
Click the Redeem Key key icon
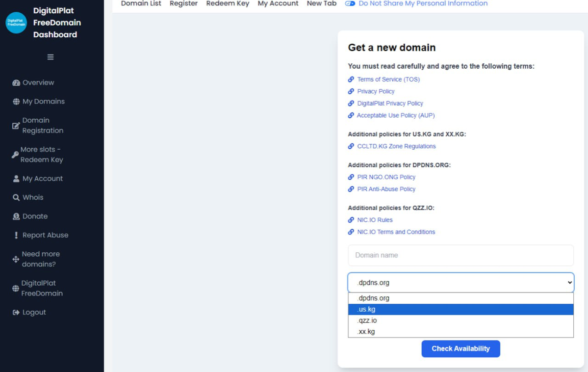click(x=15, y=155)
